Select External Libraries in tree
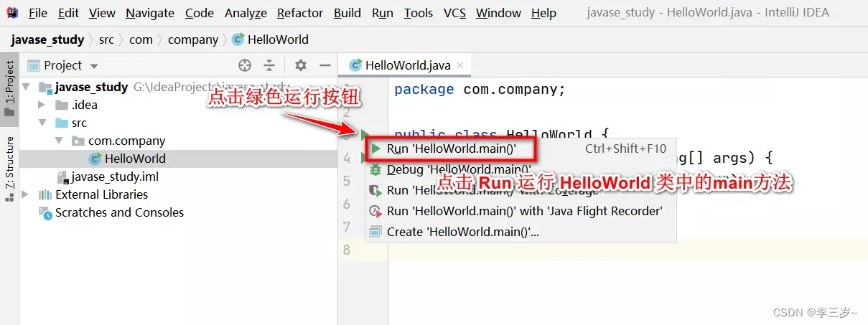Image resolution: width=868 pixels, height=325 pixels. pos(101,194)
